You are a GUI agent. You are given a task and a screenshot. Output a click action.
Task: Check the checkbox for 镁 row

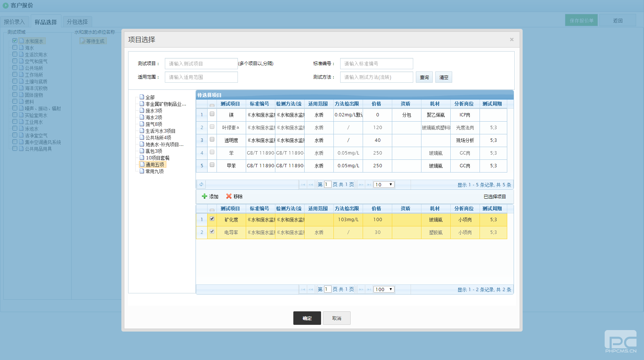tap(212, 114)
